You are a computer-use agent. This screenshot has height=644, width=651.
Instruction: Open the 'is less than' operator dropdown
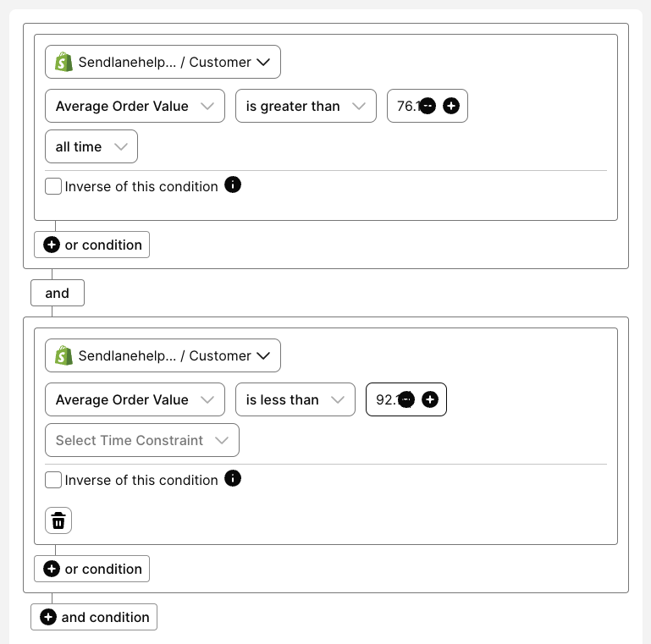coord(295,399)
